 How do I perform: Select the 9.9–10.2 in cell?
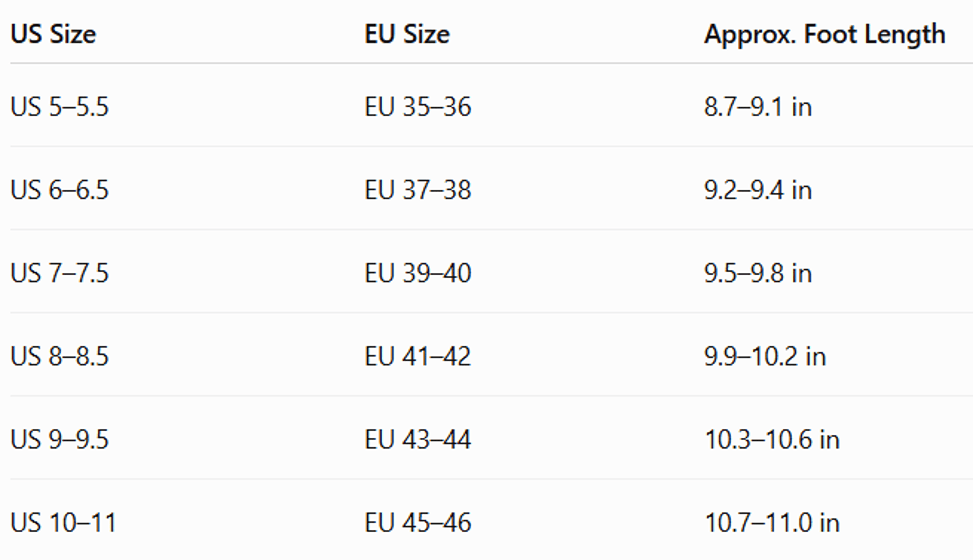(765, 356)
